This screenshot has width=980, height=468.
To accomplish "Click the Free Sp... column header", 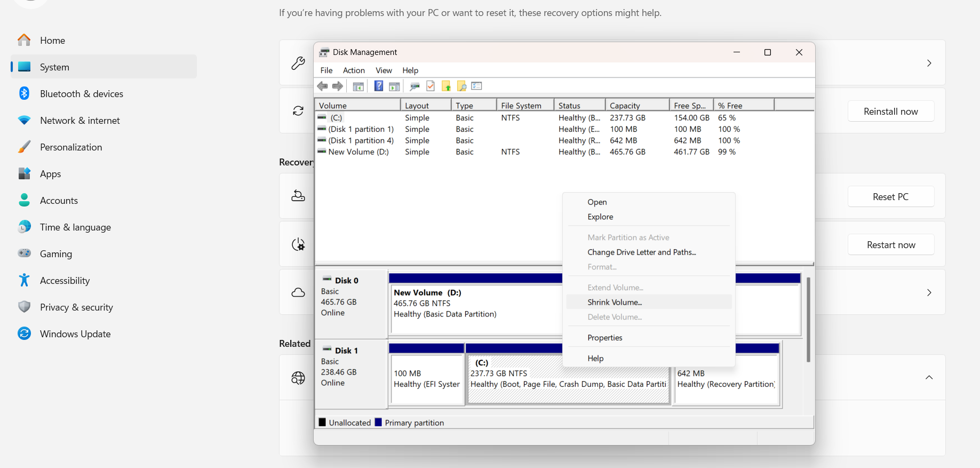I will point(691,105).
